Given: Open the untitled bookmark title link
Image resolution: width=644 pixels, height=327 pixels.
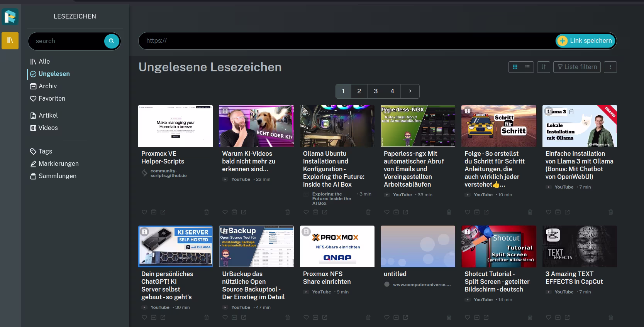Looking at the screenshot, I should click(x=395, y=274).
